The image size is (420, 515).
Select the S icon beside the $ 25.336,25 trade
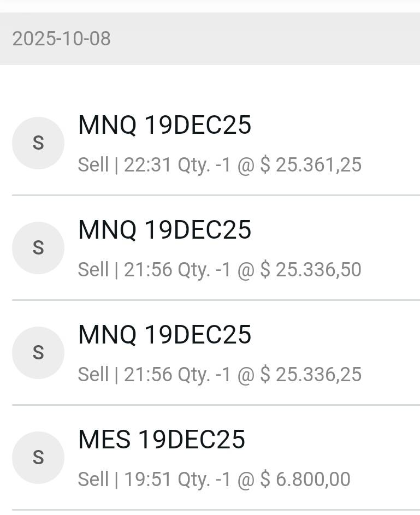(38, 353)
